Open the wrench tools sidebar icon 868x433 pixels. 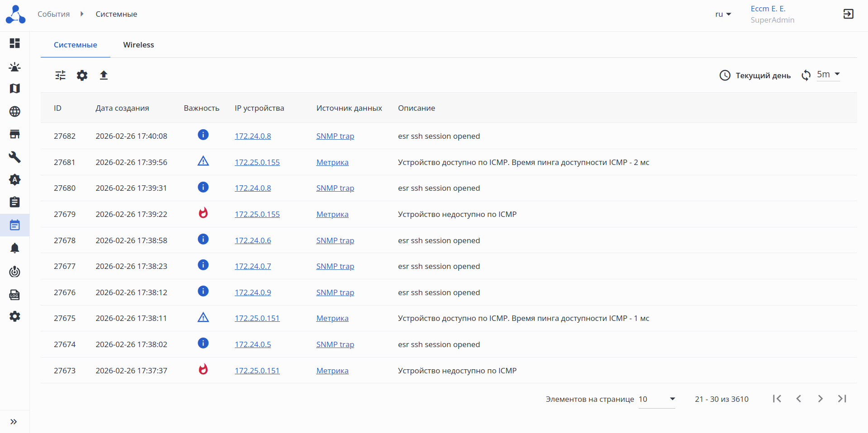(x=15, y=157)
